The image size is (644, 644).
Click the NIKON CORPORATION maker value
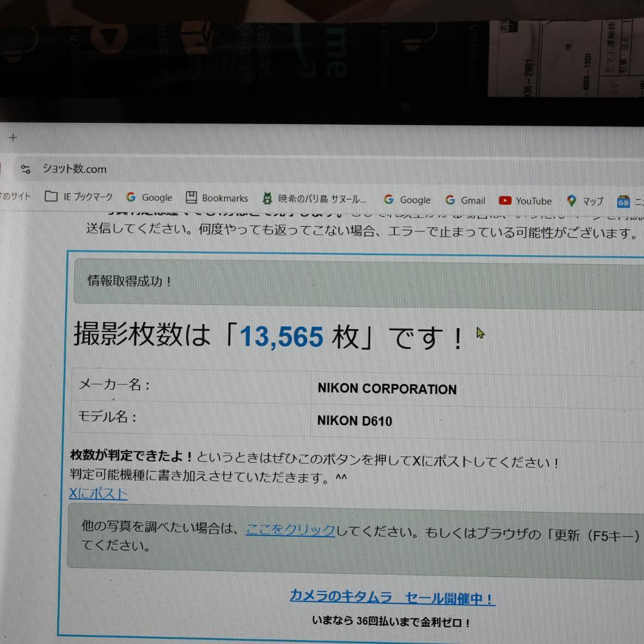click(387, 389)
